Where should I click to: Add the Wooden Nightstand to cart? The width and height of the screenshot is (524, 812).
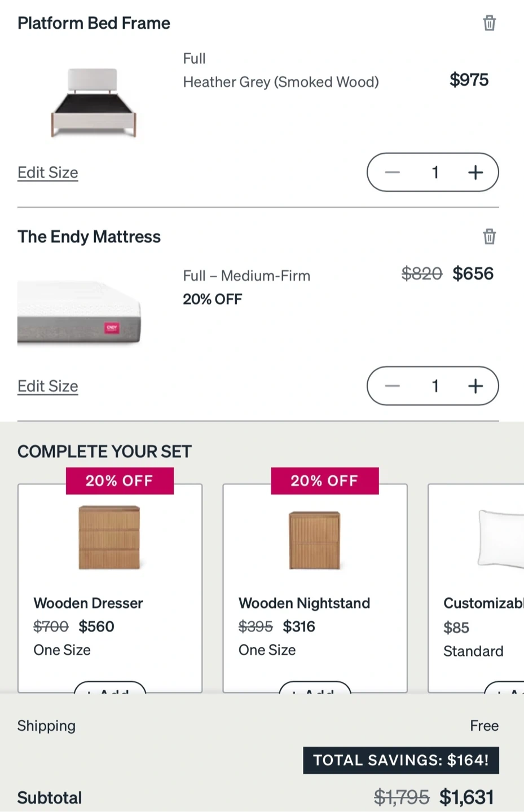pos(315,688)
